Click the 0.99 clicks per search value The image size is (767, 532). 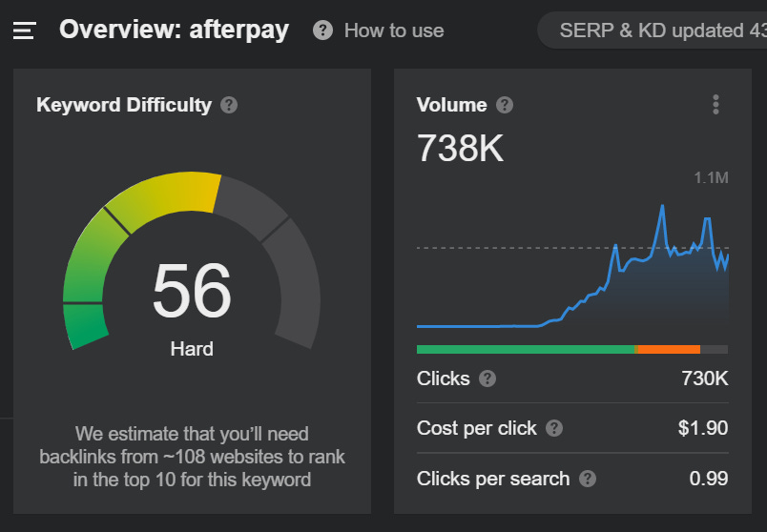click(709, 479)
